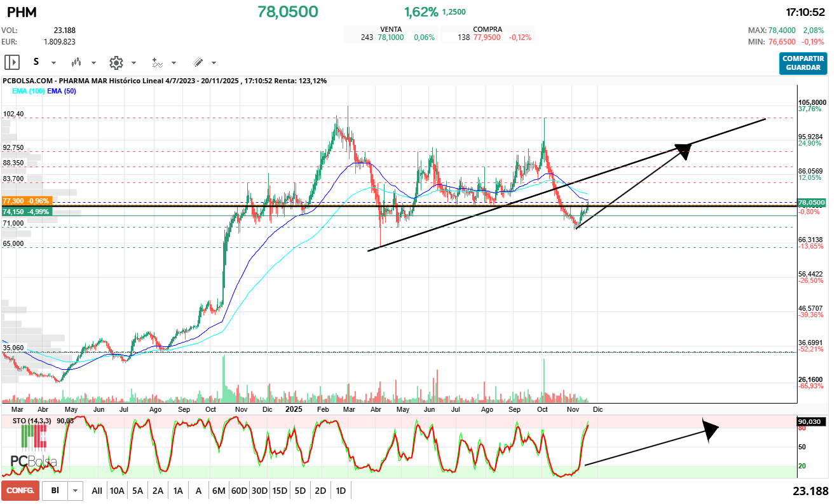Click the STO (14,3,3) indicator label
Viewport: 837px width, 504px height.
34,421
